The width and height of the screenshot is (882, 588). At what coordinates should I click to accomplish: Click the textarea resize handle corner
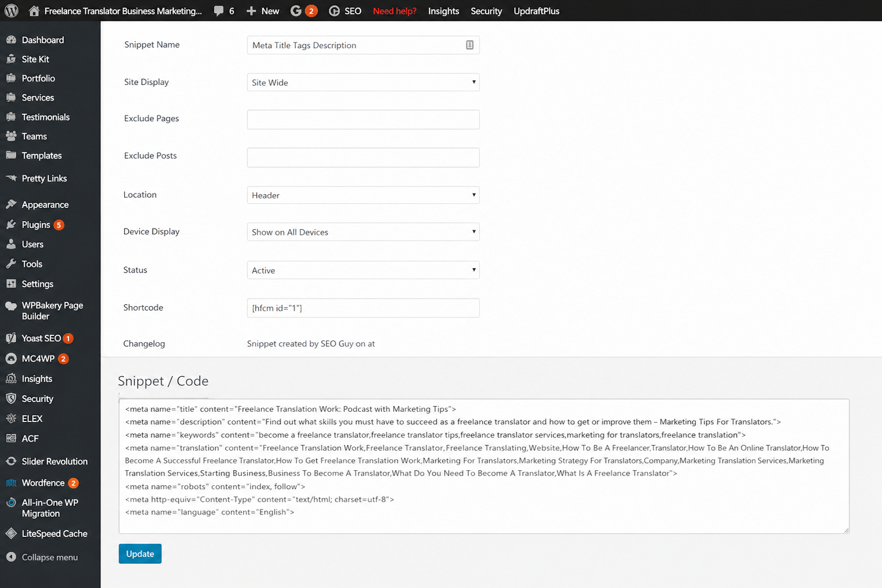click(x=846, y=530)
